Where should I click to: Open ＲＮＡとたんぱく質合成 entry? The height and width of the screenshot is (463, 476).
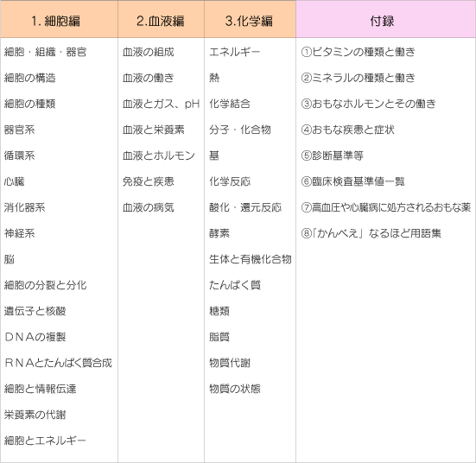click(58, 363)
